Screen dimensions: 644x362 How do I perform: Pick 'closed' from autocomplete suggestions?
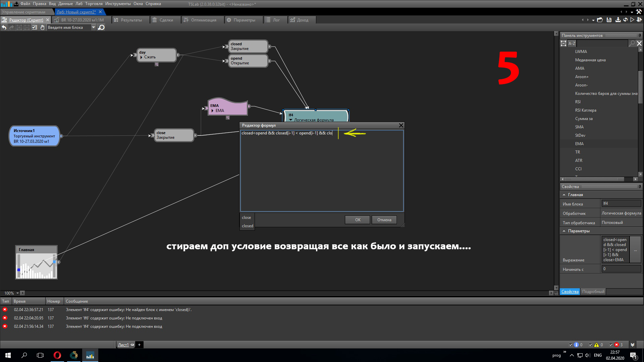[248, 226]
